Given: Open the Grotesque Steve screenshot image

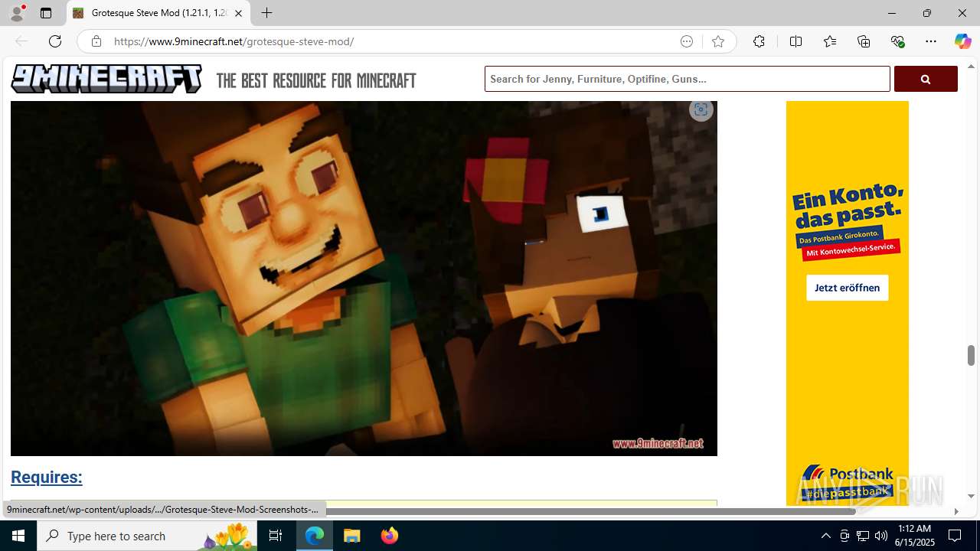Looking at the screenshot, I should point(364,279).
